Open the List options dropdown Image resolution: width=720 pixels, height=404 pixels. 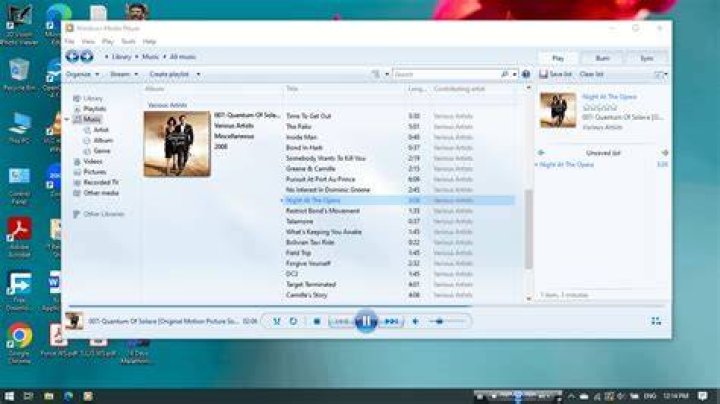pos(661,74)
